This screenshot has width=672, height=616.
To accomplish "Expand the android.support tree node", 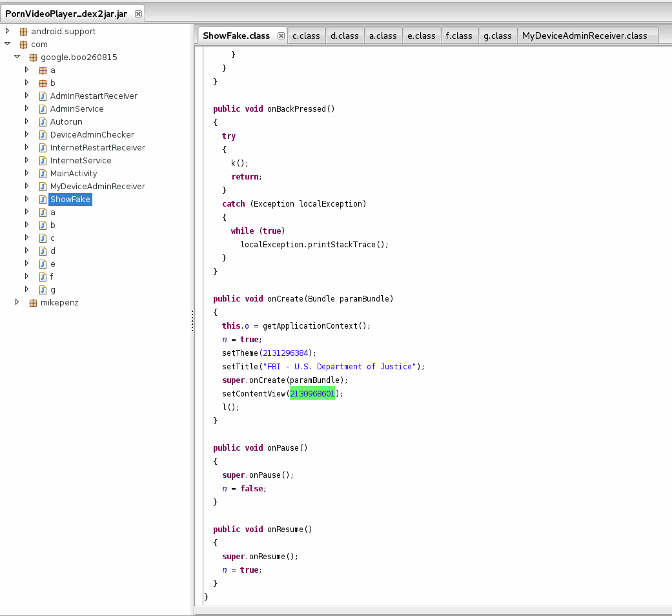I will click(x=7, y=31).
